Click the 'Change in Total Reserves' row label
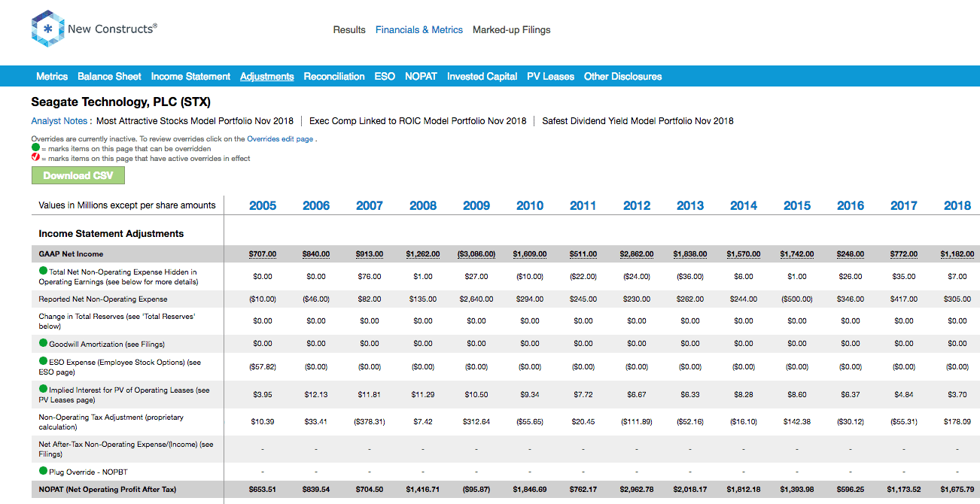 117,321
